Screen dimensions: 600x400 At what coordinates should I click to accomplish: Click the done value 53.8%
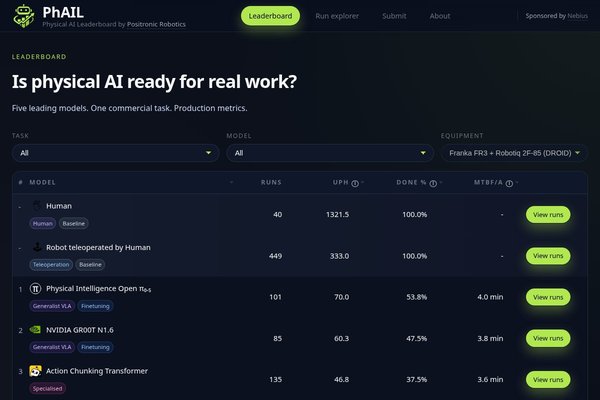(x=417, y=297)
